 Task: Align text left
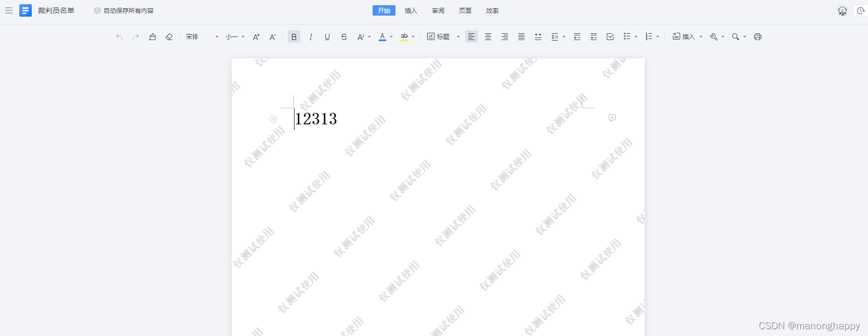(x=471, y=37)
